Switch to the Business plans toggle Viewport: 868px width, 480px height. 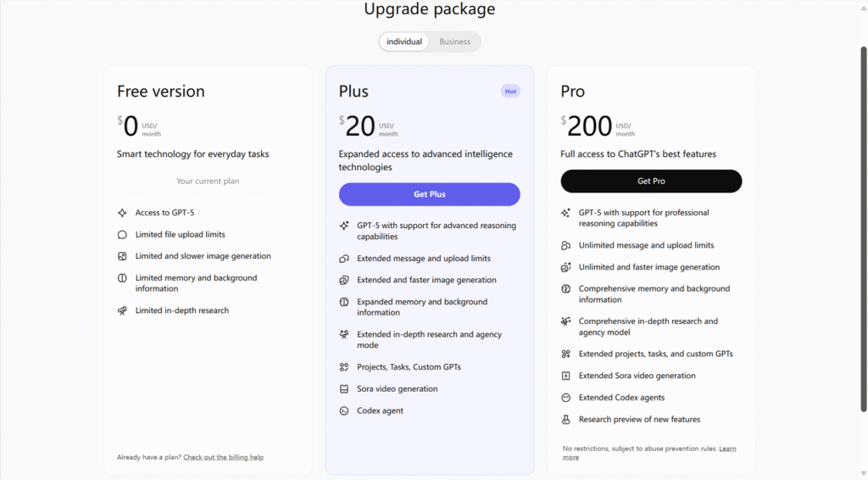(x=454, y=42)
